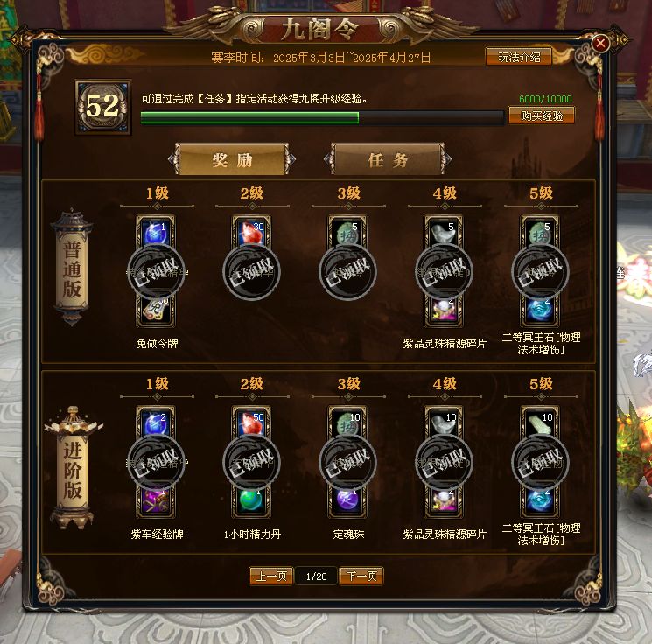Screen dimensions: 652x644
Task: Go to next page with 下一页
Action: pyautogui.click(x=361, y=576)
